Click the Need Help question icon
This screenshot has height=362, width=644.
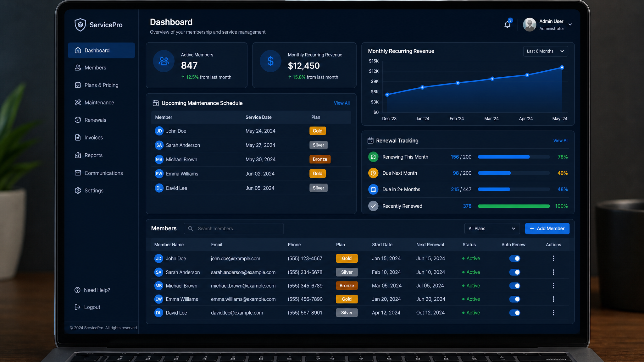coord(77,290)
